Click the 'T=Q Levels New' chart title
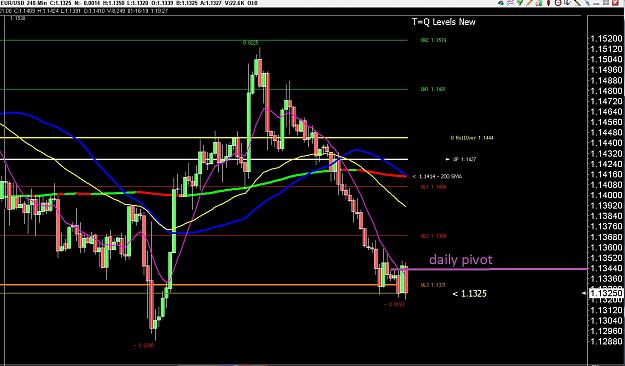 (x=444, y=22)
